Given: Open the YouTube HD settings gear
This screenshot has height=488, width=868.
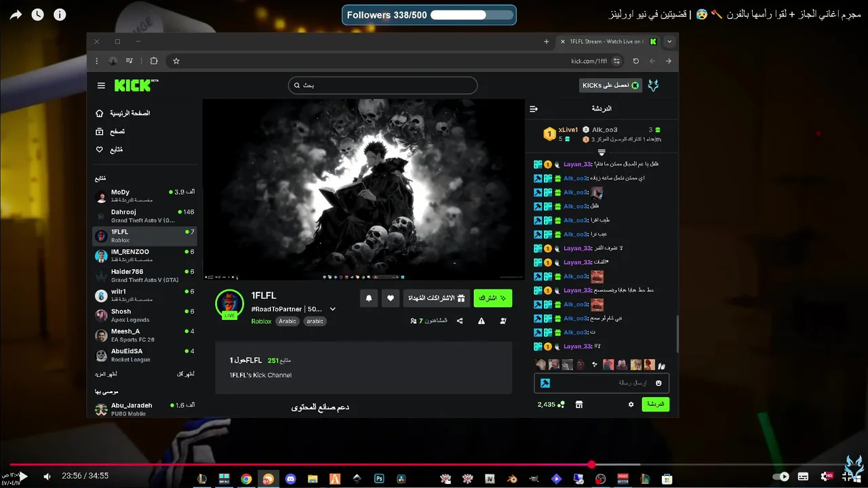Looking at the screenshot, I should [x=827, y=476].
